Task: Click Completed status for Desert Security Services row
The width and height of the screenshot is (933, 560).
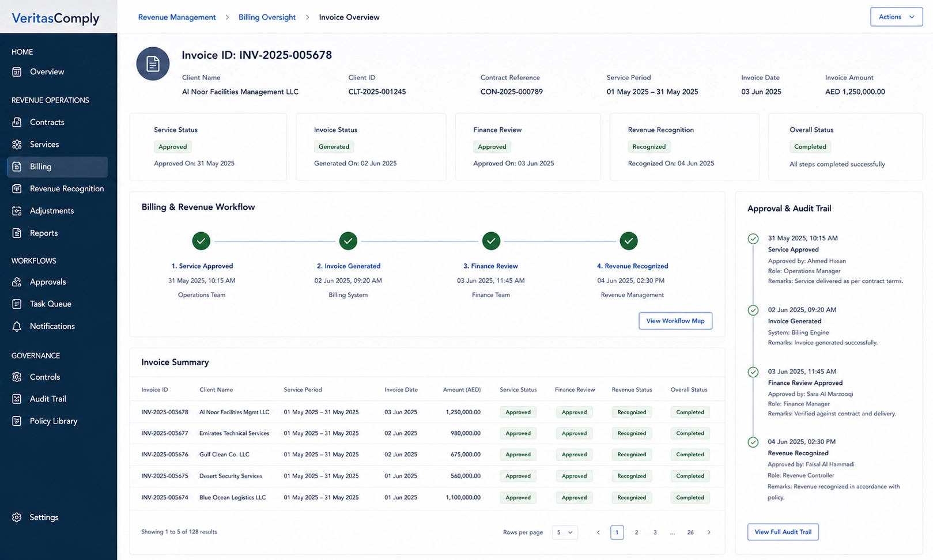Action: tap(690, 476)
